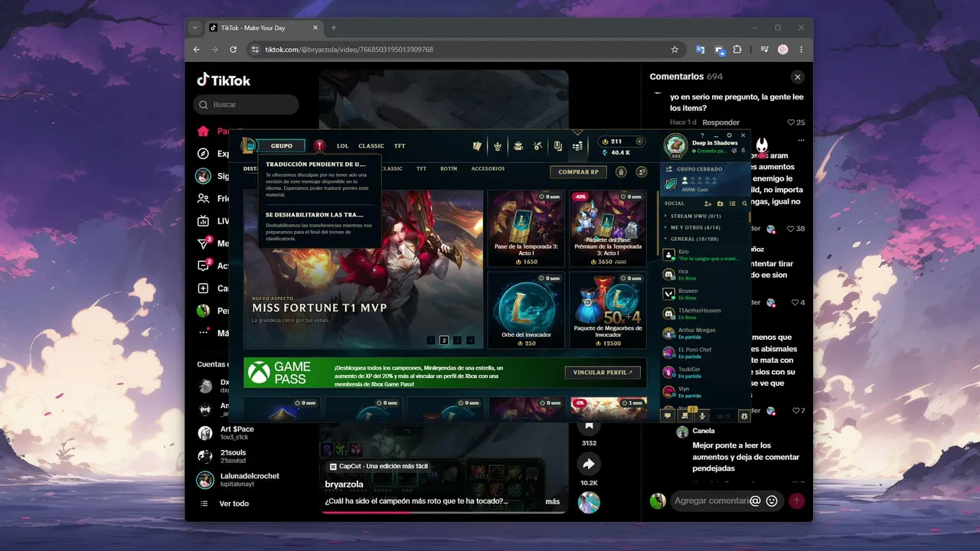The height and width of the screenshot is (551, 980).
Task: Click the list view icon in Social panel
Action: pyautogui.click(x=733, y=204)
